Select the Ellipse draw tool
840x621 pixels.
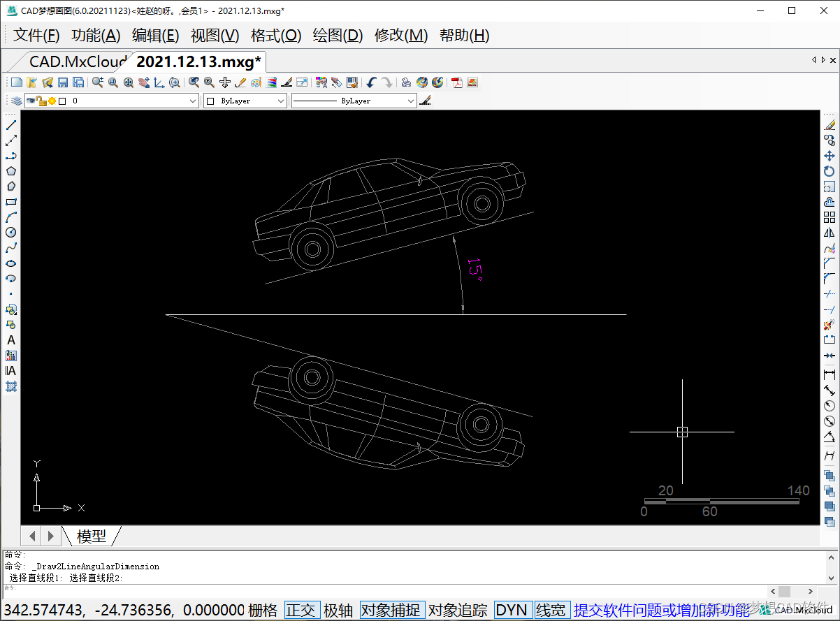tap(11, 263)
